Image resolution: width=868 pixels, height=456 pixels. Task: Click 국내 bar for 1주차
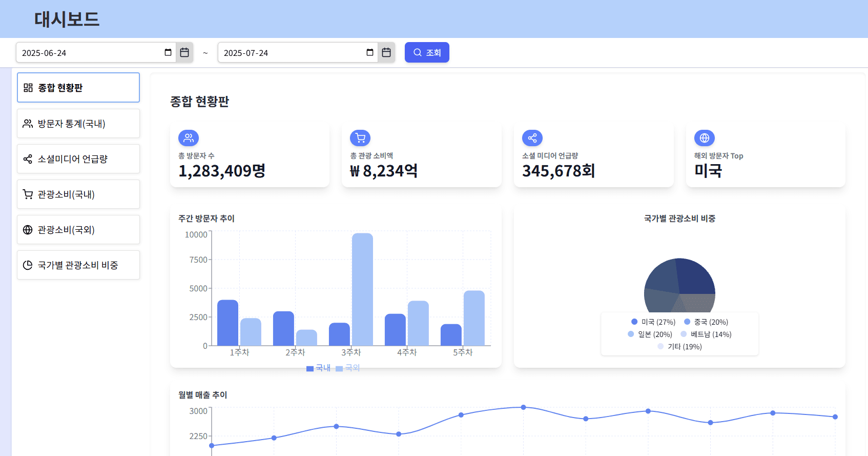(228, 323)
